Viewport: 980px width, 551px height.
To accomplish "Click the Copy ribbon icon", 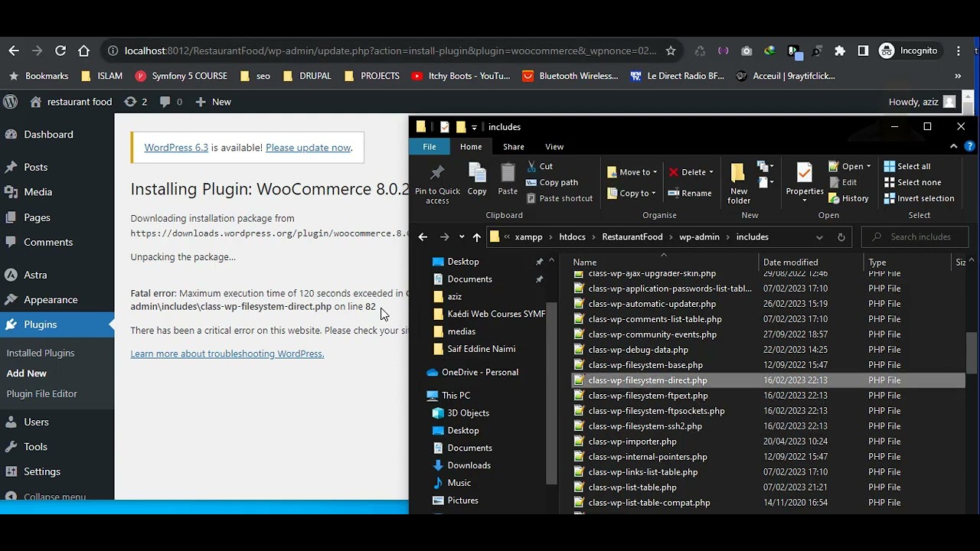I will click(x=477, y=180).
